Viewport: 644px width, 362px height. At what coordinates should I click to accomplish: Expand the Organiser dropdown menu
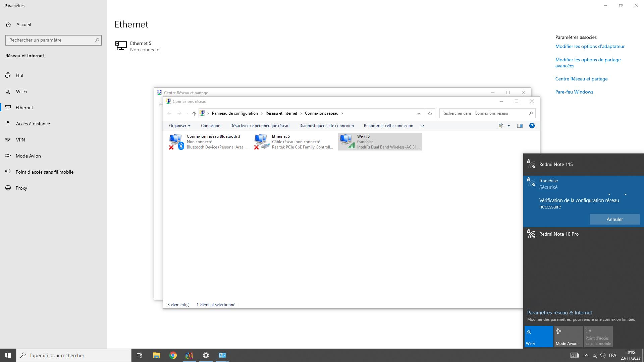180,126
